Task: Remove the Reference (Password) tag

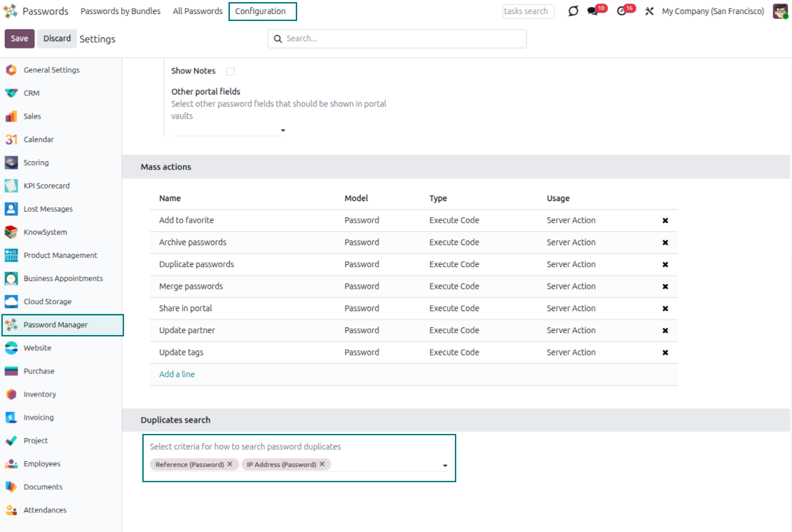Action: tap(230, 464)
